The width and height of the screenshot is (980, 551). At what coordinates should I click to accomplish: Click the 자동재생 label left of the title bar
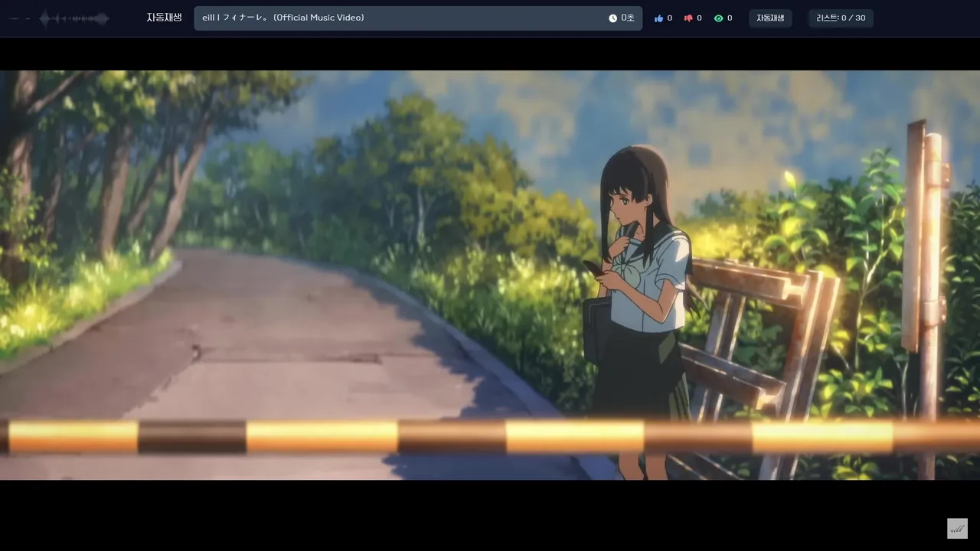165,18
